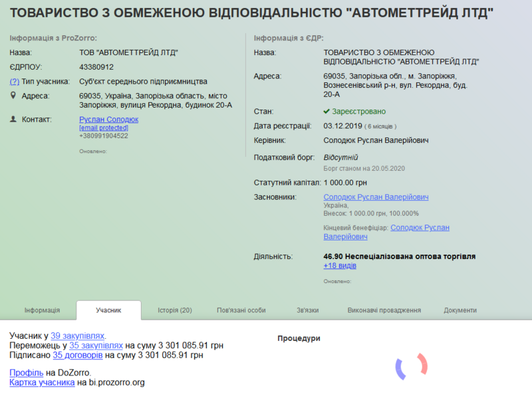Select the Зв'язки tab
The height and width of the screenshot is (396, 532).
click(x=307, y=310)
